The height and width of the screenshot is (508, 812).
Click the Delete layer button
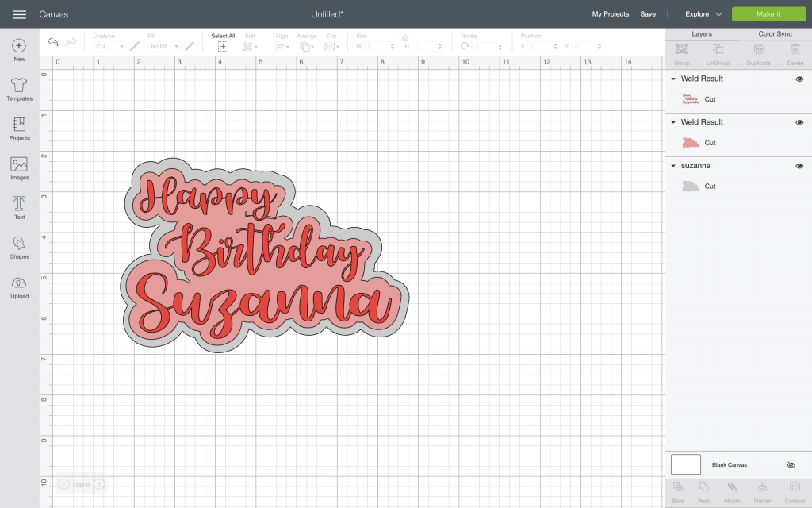coord(795,55)
